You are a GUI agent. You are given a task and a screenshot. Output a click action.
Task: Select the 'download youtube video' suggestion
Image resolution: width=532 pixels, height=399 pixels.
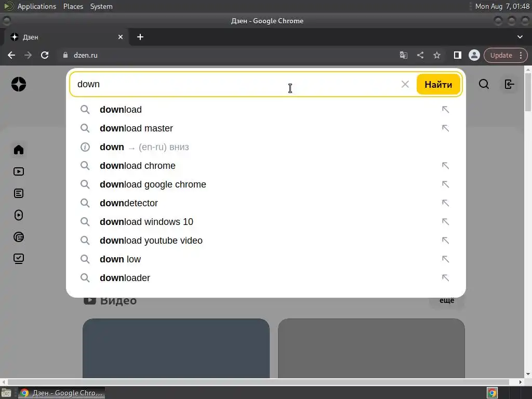(x=265, y=240)
